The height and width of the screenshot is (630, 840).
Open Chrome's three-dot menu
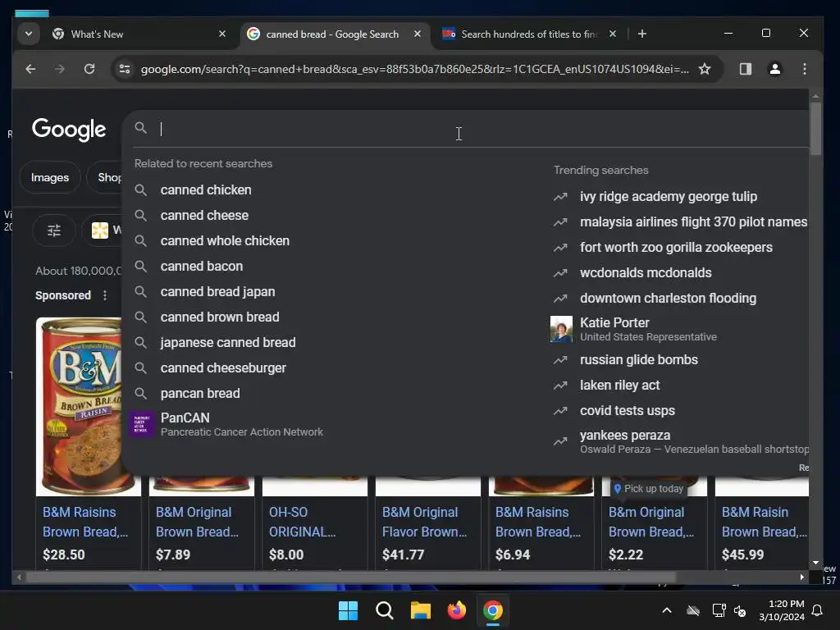[804, 69]
